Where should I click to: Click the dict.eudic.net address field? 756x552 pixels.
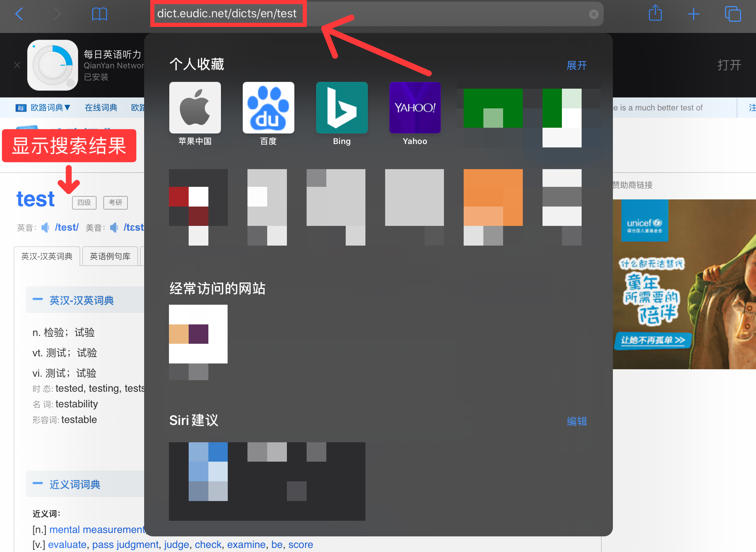point(227,14)
